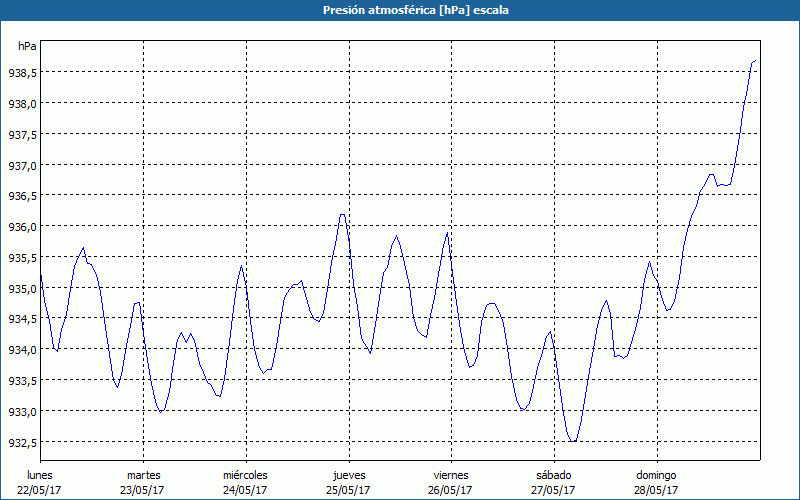Click the 'lunes' day label
Image resolution: width=800 pixels, height=500 pixels.
point(40,475)
